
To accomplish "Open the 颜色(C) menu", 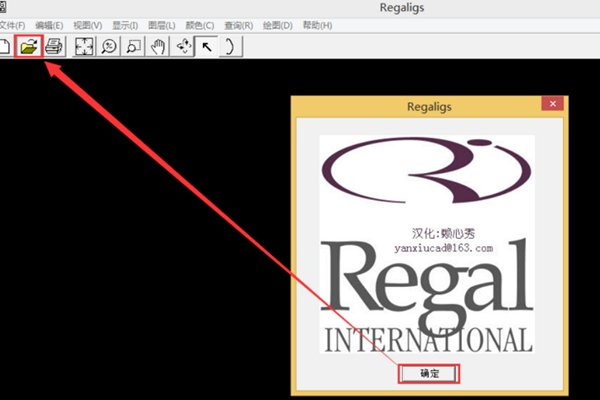I will (x=201, y=24).
